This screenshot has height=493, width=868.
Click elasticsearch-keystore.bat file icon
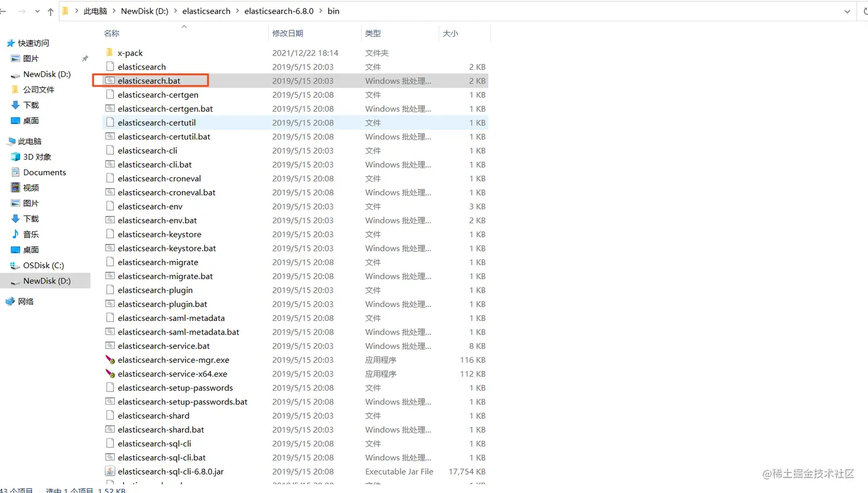point(110,248)
